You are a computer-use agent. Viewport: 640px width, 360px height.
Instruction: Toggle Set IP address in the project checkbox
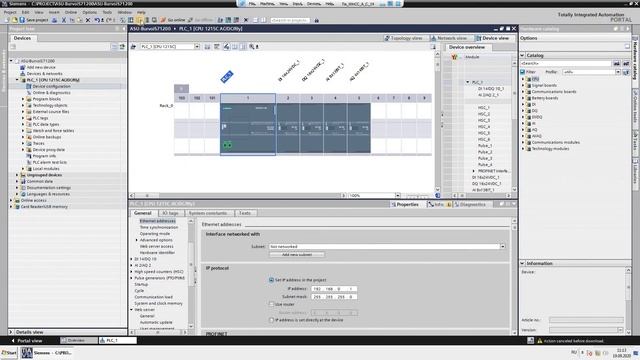pos(271,280)
